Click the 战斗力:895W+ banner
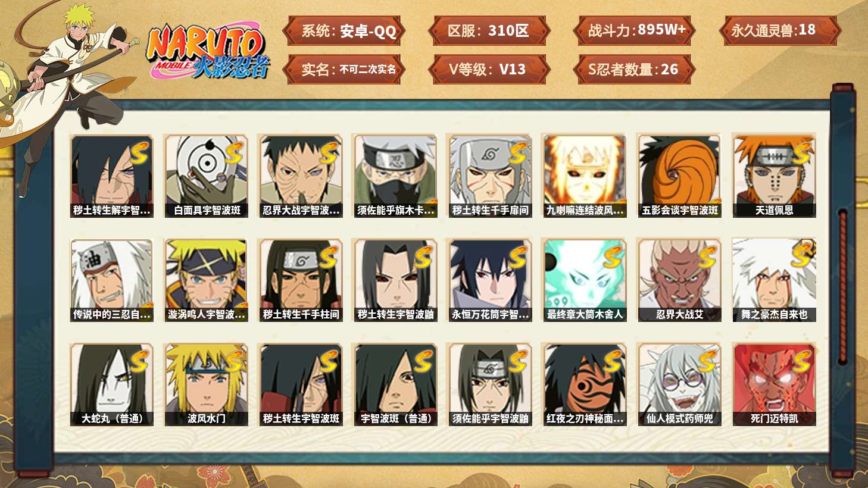 (634, 30)
